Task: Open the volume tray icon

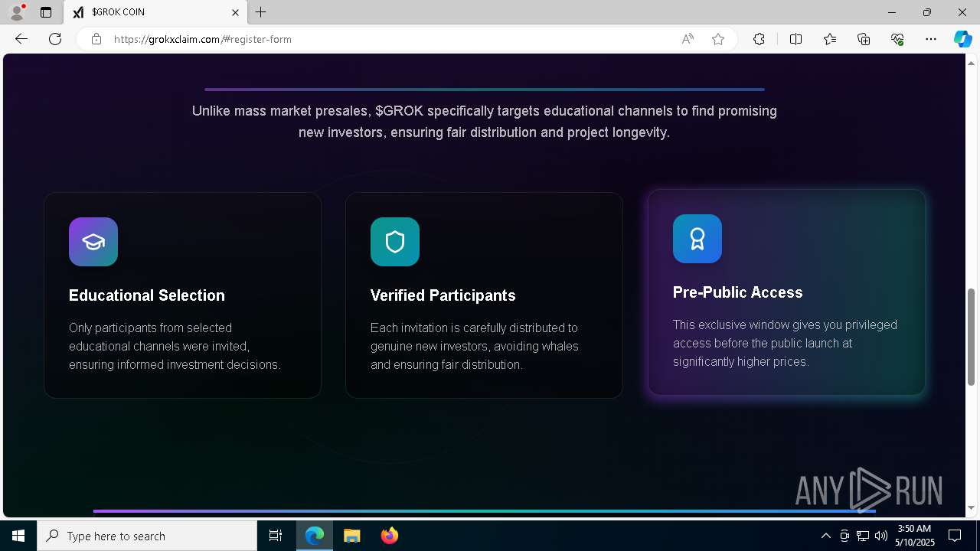Action: coord(881,536)
